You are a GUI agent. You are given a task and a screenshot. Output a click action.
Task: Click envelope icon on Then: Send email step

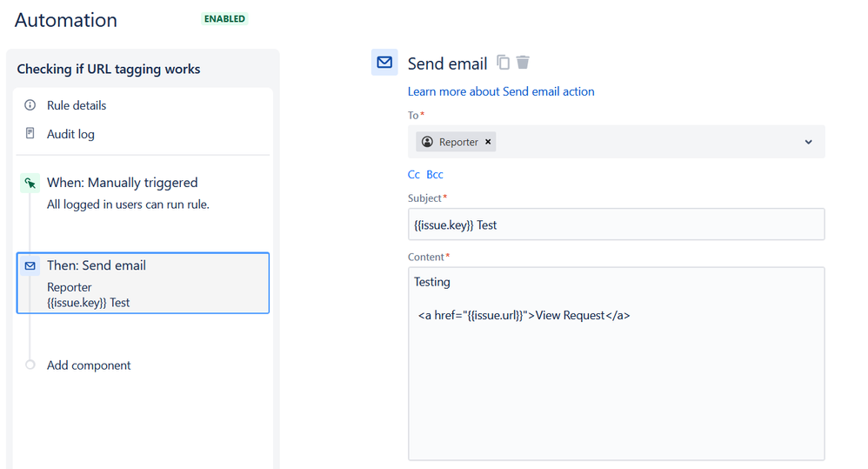[30, 265]
